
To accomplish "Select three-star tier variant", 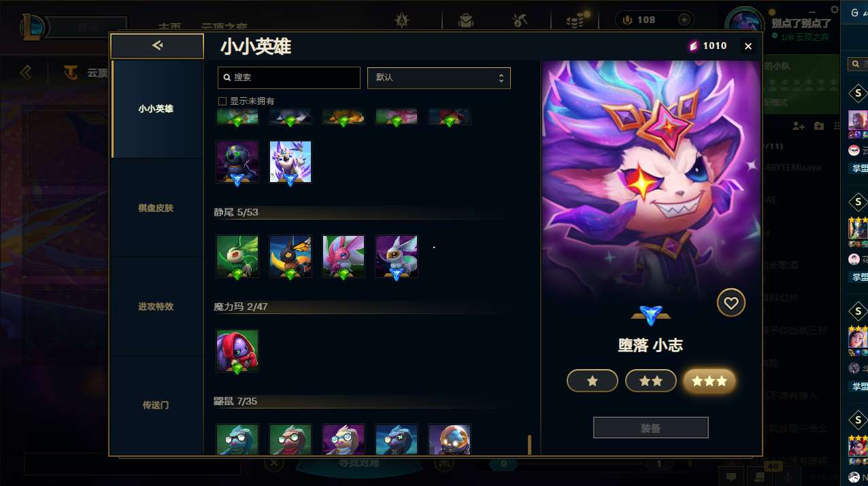I will 710,381.
